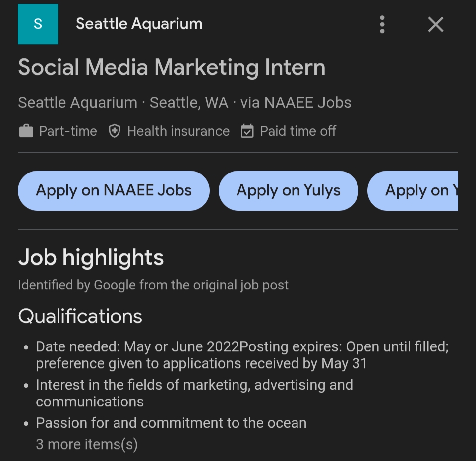Screen dimensions: 476x461
Task: Select the Date needed qualification bullet
Action: tap(242, 355)
